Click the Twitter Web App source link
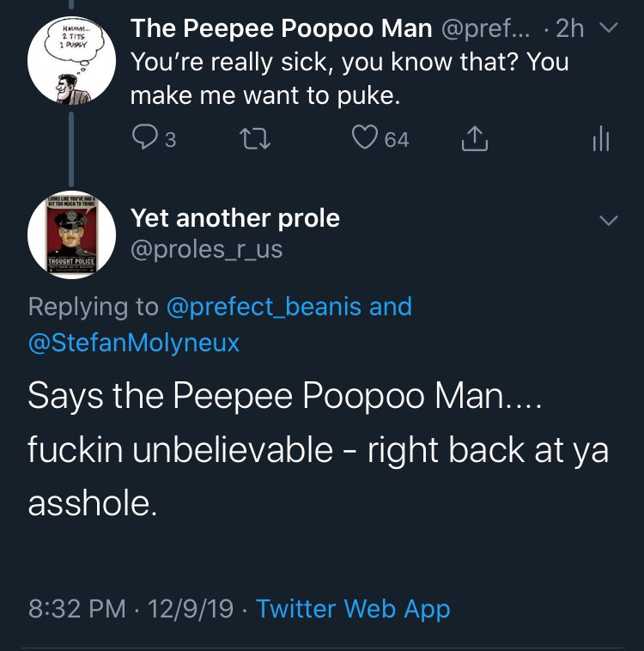 pyautogui.click(x=353, y=609)
